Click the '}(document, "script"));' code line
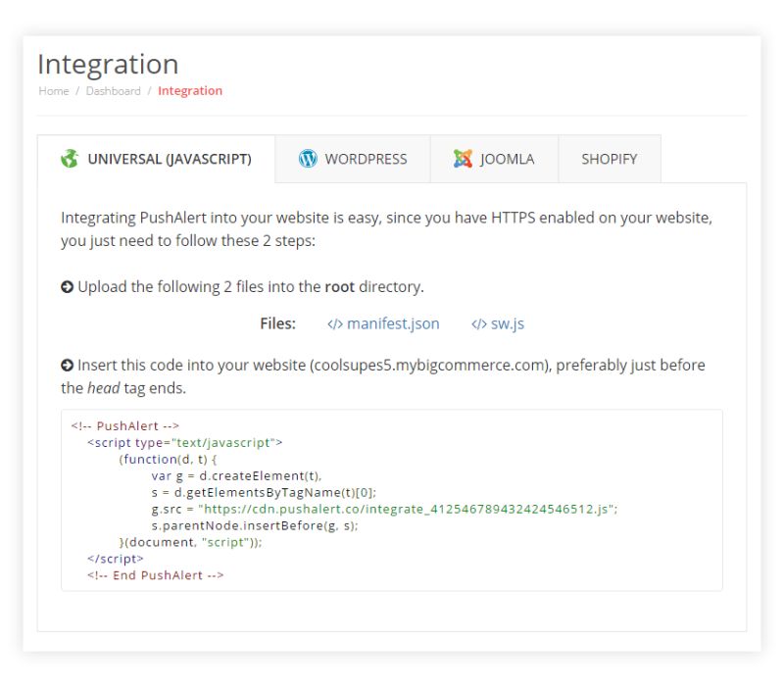 click(x=190, y=542)
